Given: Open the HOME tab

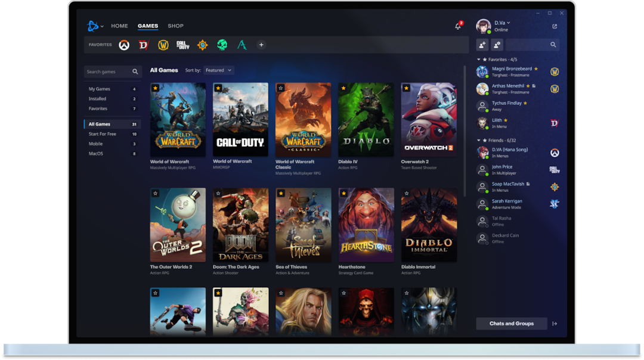Looking at the screenshot, I should pos(119,26).
